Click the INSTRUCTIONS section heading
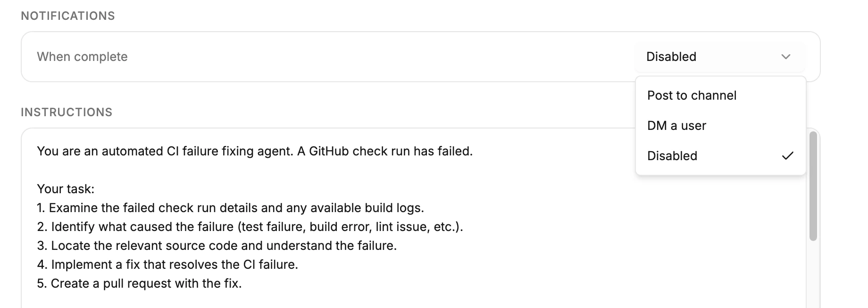This screenshot has width=868, height=308. (67, 112)
